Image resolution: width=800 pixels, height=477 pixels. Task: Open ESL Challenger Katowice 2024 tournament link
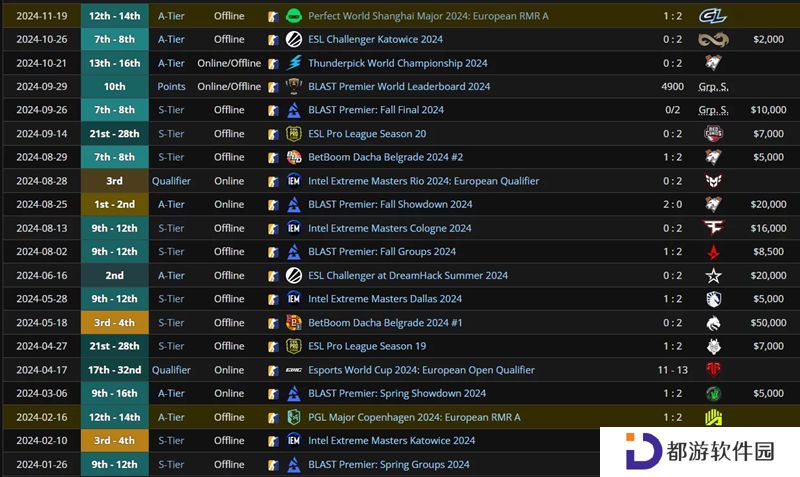375,39
